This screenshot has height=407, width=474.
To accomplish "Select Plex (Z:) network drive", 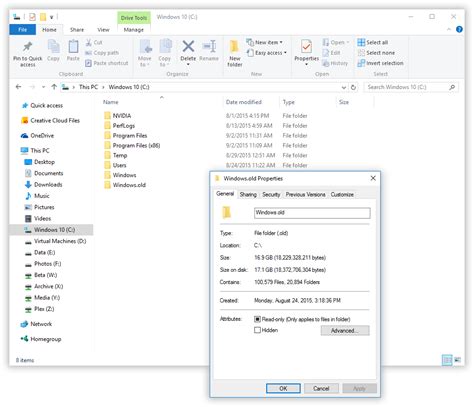I will click(39, 309).
